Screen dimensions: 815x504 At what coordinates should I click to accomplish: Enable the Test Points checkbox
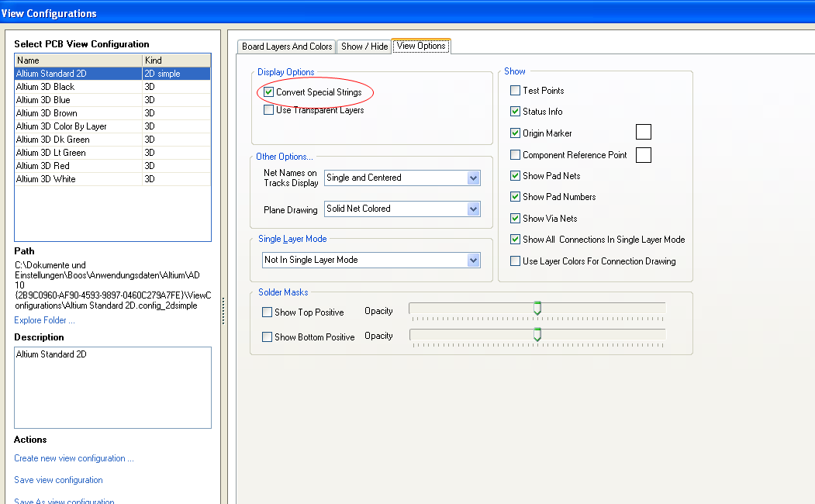pos(515,91)
